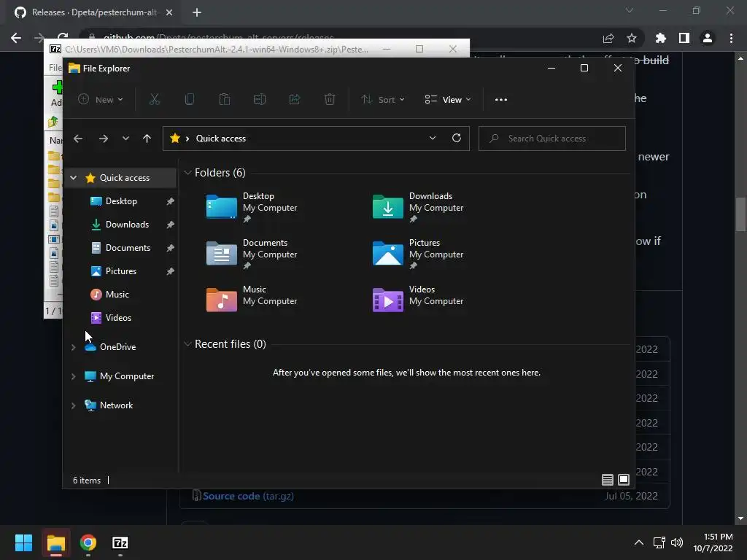Expand the Network tree node
Image resolution: width=747 pixels, height=560 pixels.
[x=74, y=405]
